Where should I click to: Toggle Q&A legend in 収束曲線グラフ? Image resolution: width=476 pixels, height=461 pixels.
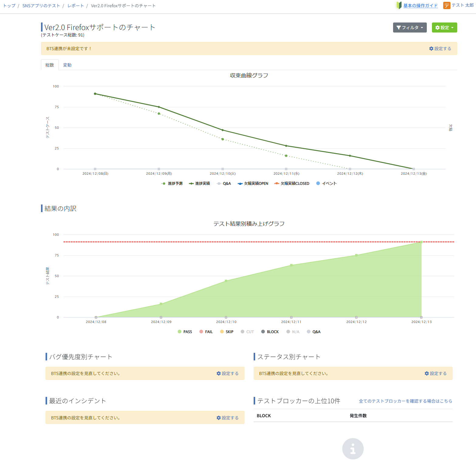[224, 184]
